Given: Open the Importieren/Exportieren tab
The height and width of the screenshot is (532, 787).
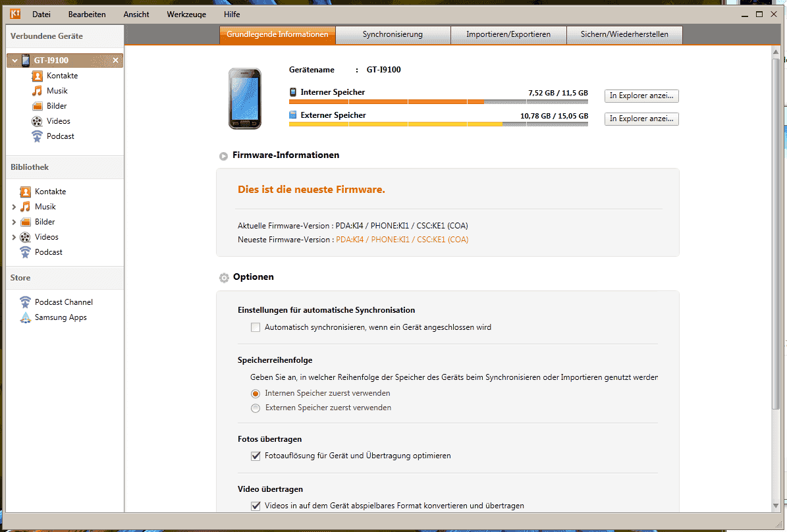Looking at the screenshot, I should [x=508, y=35].
